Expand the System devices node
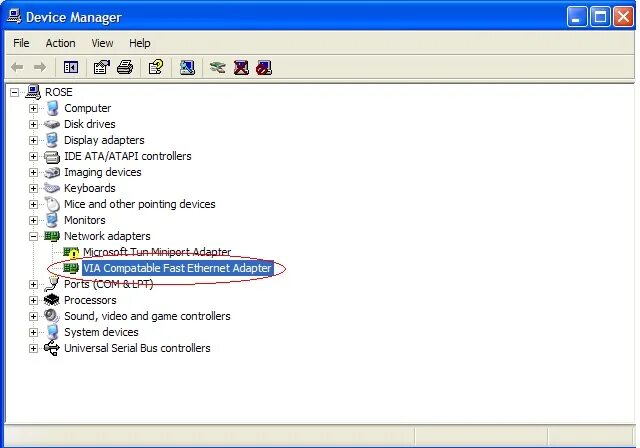The width and height of the screenshot is (640, 448). (33, 333)
